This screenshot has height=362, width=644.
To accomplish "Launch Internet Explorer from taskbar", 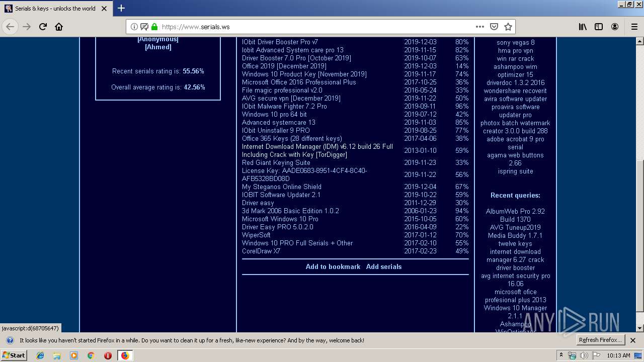I will point(40,355).
